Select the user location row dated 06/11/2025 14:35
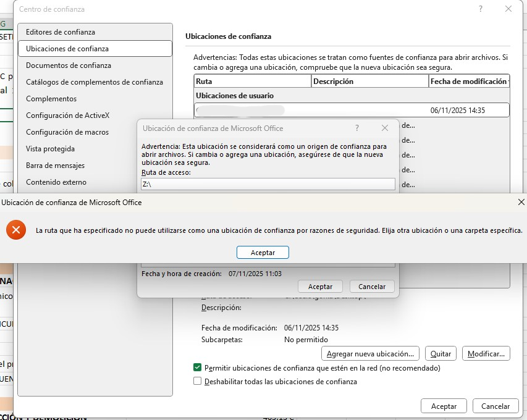527x420 pixels. (x=352, y=110)
